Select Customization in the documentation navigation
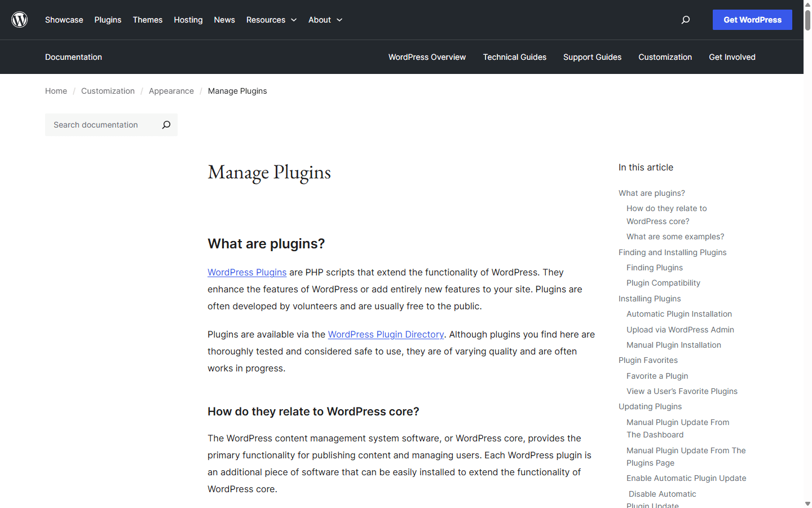This screenshot has width=812, height=508. pyautogui.click(x=665, y=57)
